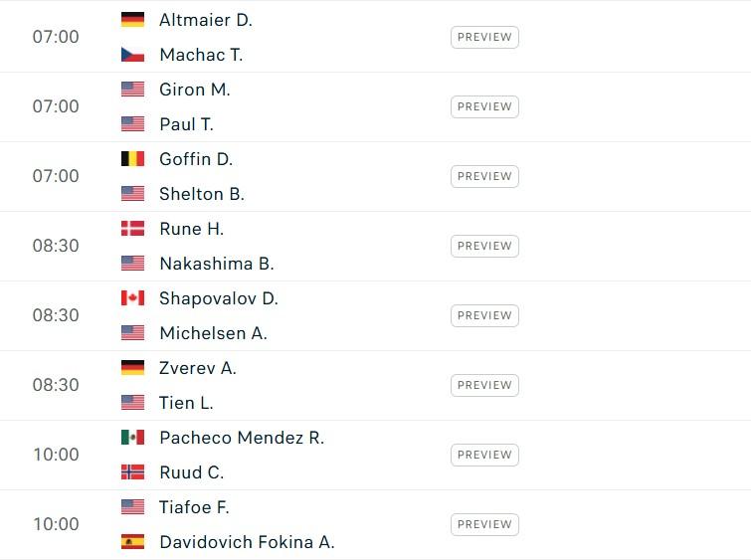The image size is (751, 560).
Task: Show preview for Tiafoe vs Davidovich Fokina
Action: pyautogui.click(x=484, y=525)
